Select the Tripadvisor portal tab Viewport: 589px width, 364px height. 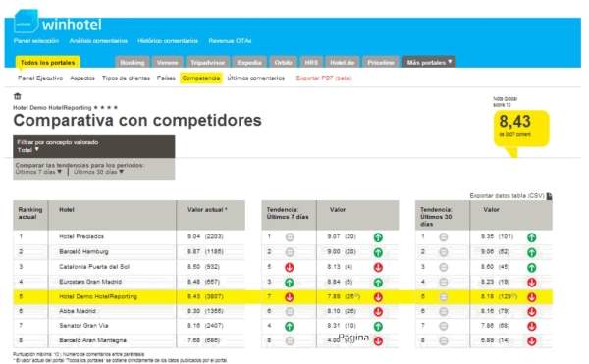207,62
